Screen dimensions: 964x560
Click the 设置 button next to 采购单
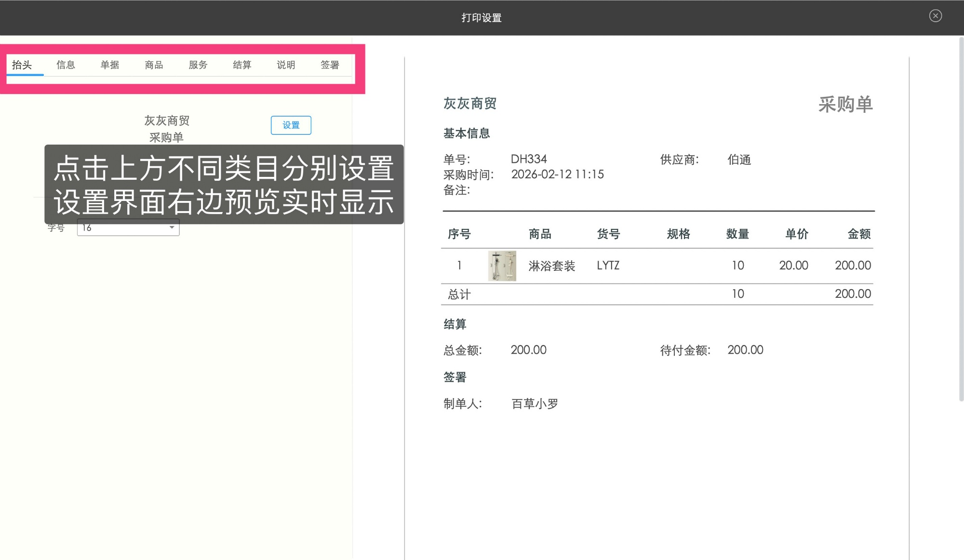[291, 125]
